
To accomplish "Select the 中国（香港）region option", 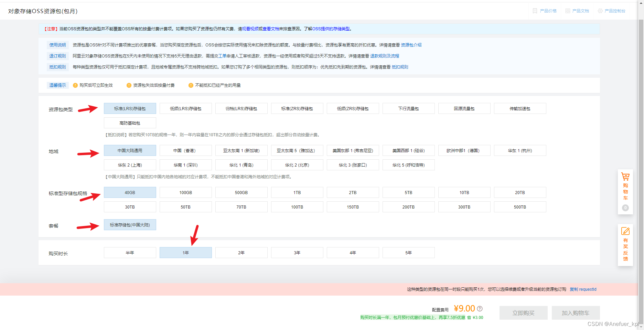I will [x=185, y=150].
